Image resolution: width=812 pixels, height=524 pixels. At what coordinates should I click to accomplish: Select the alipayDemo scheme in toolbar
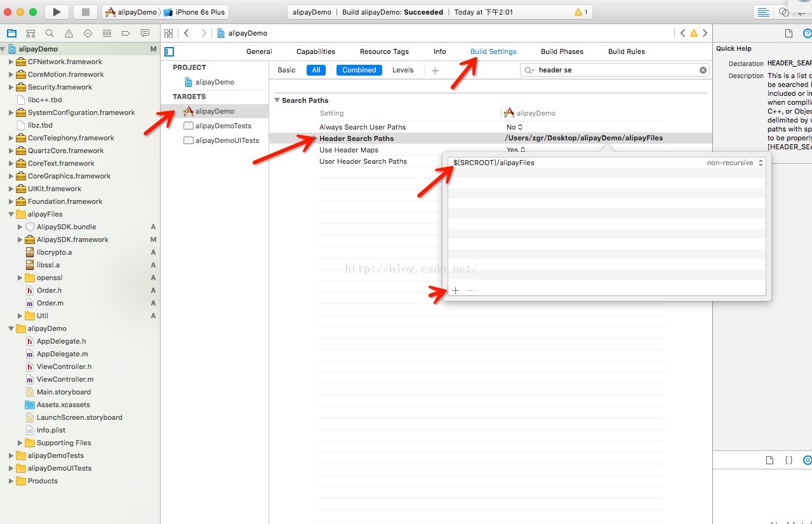point(131,12)
